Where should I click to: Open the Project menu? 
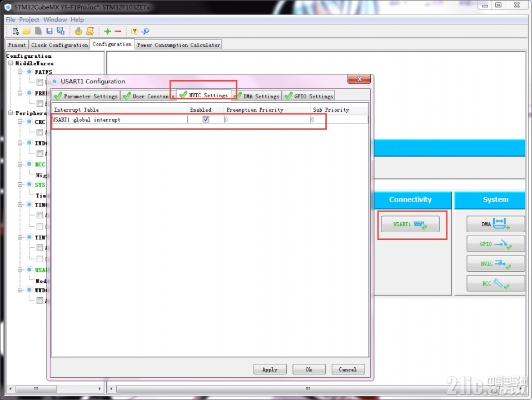[x=29, y=19]
